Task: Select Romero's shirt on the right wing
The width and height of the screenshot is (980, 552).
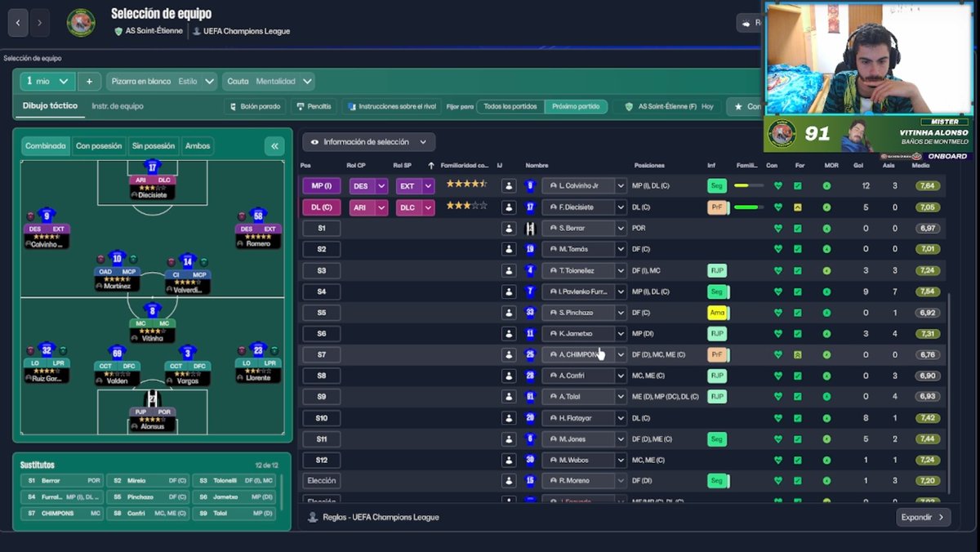Action: pos(258,216)
